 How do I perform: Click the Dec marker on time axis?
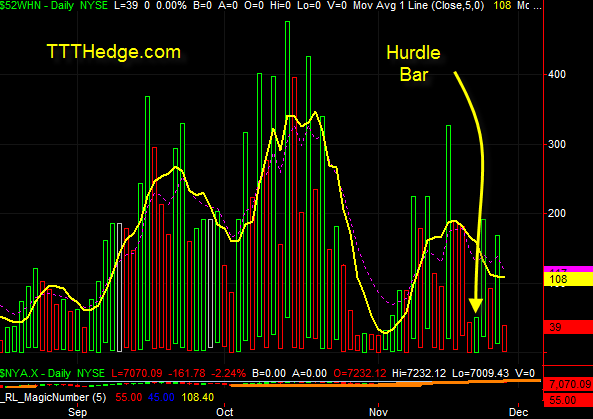coord(518,412)
